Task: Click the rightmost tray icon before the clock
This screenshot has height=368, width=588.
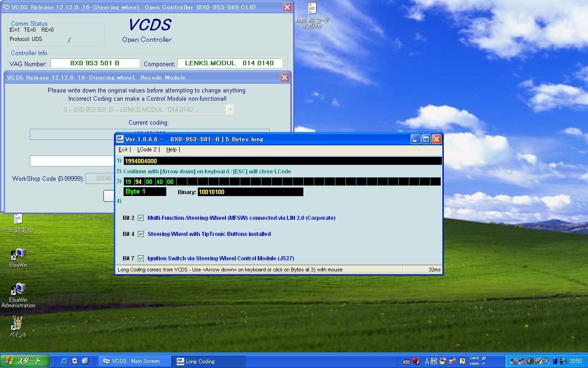Action: pyautogui.click(x=563, y=361)
